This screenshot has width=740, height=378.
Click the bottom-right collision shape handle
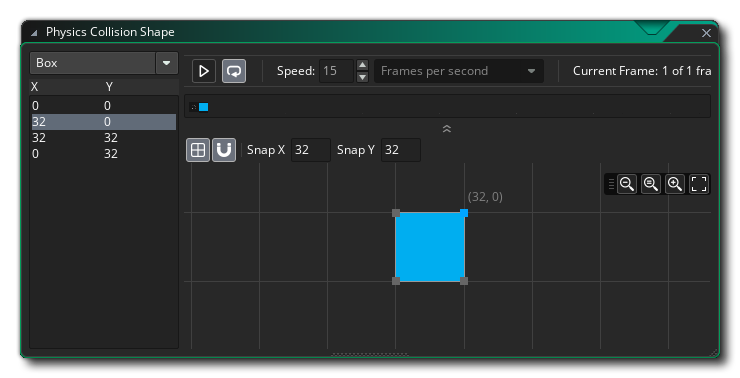464,281
